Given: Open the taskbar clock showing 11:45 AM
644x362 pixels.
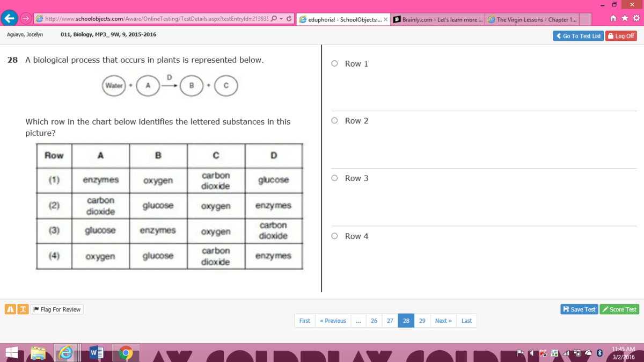Looking at the screenshot, I should point(623,353).
